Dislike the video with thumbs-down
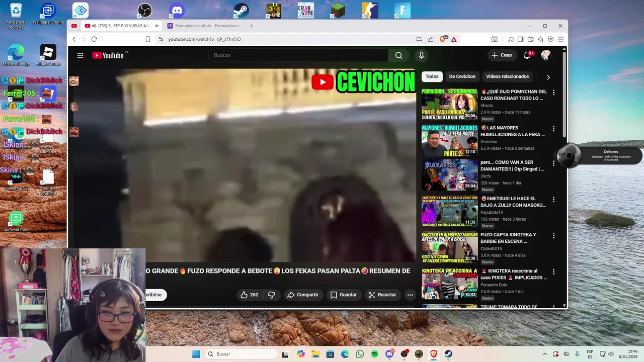This screenshot has height=362, width=644. point(272,295)
